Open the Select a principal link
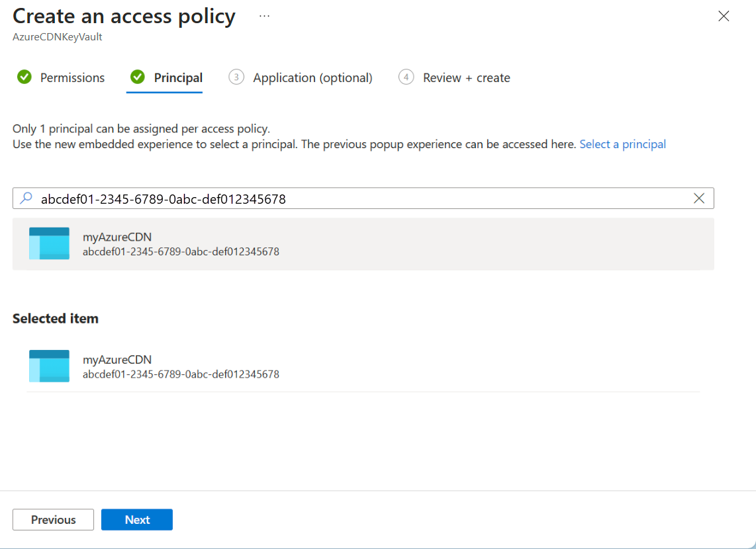Viewport: 756px width, 549px height. click(x=622, y=144)
